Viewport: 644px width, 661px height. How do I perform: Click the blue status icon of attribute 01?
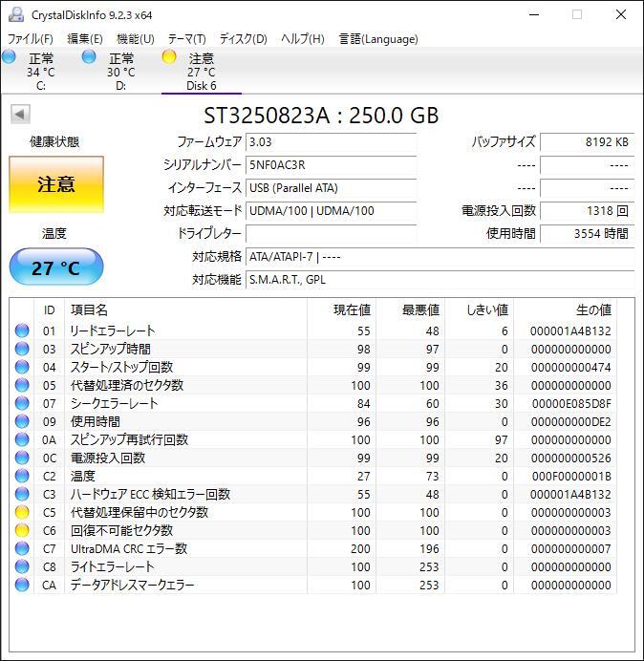[22, 330]
